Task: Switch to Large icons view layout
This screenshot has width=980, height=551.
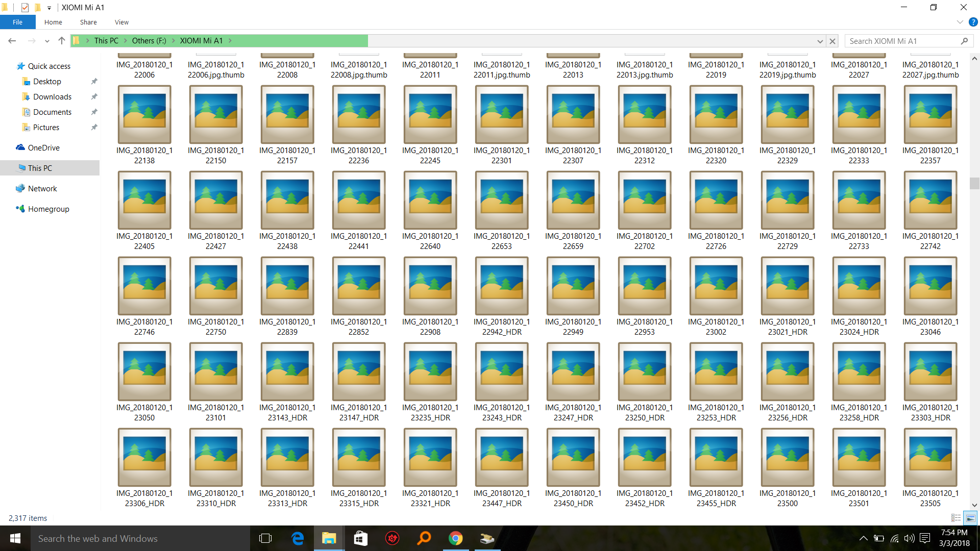Action: [970, 518]
